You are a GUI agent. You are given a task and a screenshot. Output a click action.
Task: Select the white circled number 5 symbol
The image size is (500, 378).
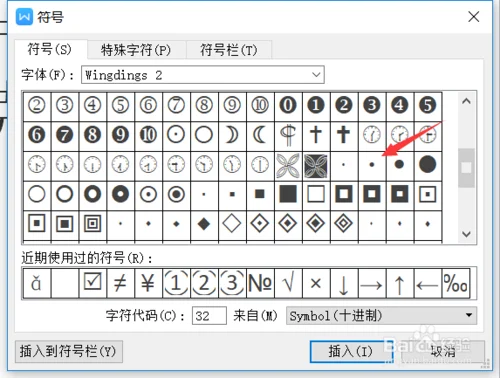pyautogui.click(x=121, y=105)
